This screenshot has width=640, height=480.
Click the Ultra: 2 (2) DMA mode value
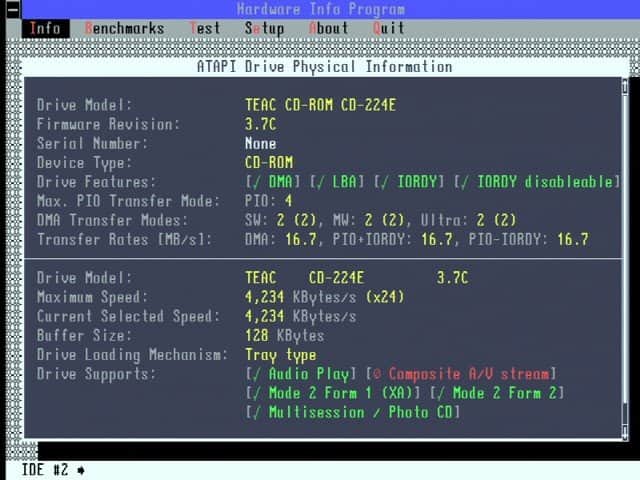(x=469, y=220)
